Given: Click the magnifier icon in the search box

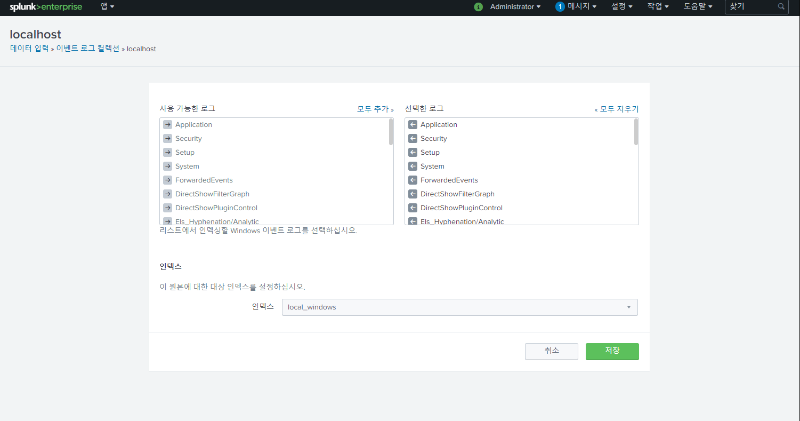Looking at the screenshot, I should coord(781,6).
